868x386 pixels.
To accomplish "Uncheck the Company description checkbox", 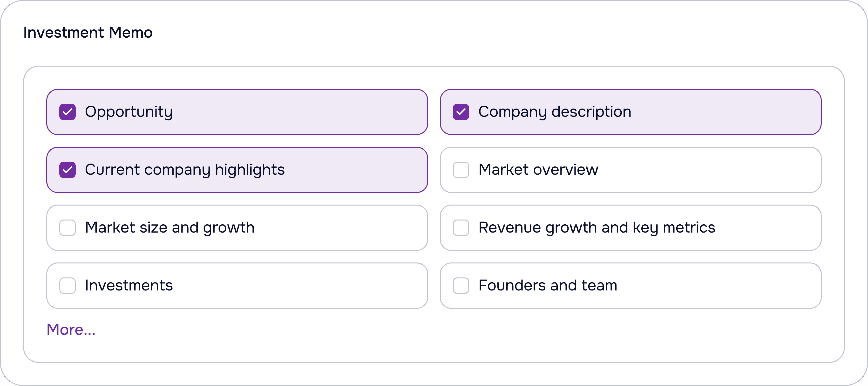I will coord(461,112).
